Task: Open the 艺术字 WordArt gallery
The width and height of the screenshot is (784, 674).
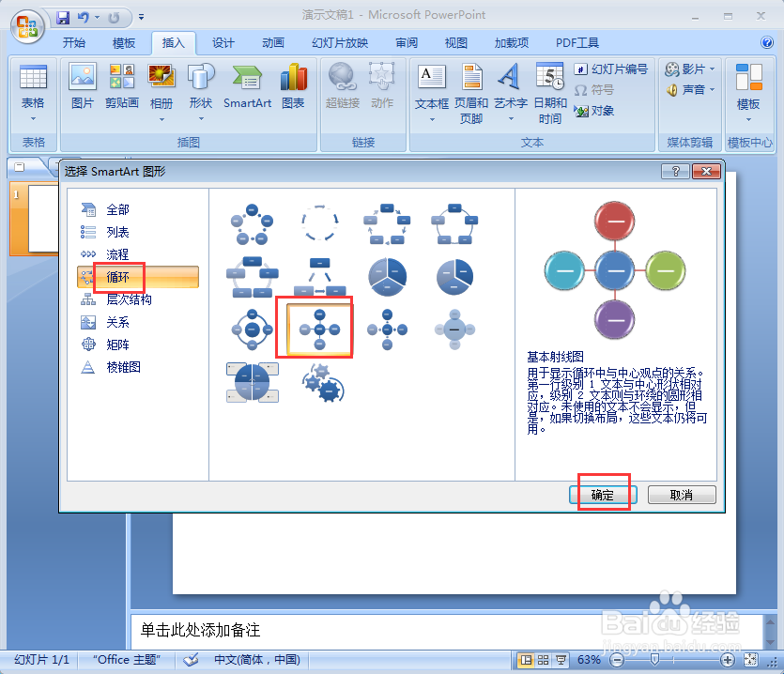Action: click(511, 86)
